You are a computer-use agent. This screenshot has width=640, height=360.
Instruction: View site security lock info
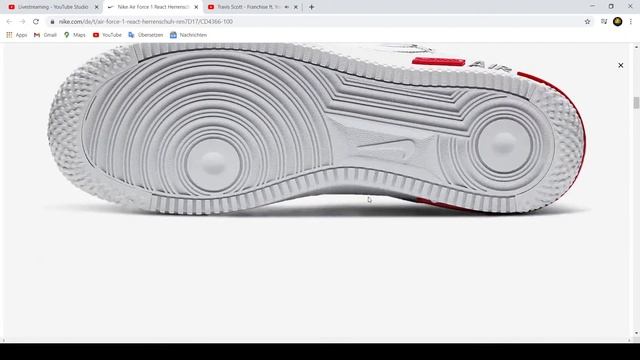(x=52, y=22)
